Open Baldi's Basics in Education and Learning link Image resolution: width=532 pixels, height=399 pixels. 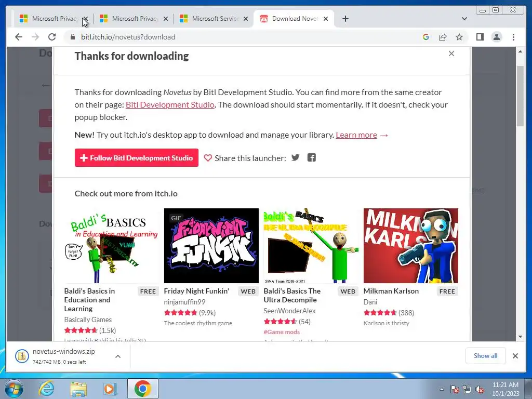coord(89,300)
